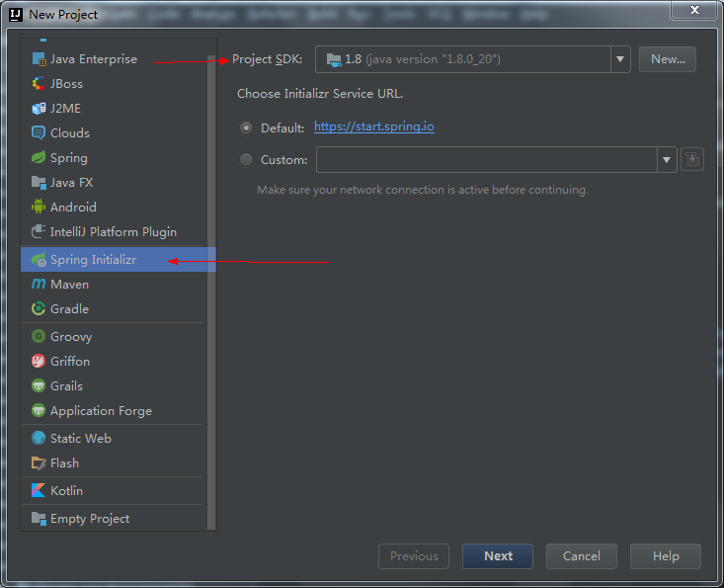Viewport: 724px width, 588px height.
Task: Click inside the Custom URL text field
Action: 485,160
